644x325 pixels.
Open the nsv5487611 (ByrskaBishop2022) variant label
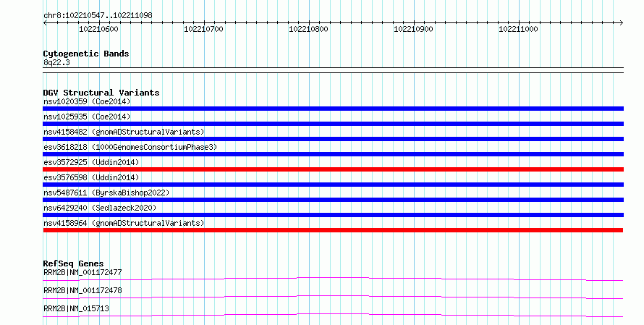click(106, 193)
